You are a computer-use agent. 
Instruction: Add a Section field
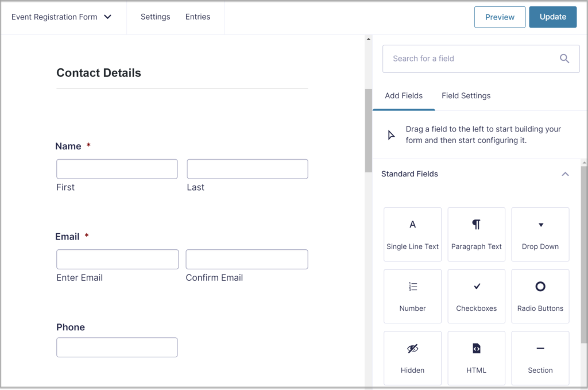click(x=540, y=357)
